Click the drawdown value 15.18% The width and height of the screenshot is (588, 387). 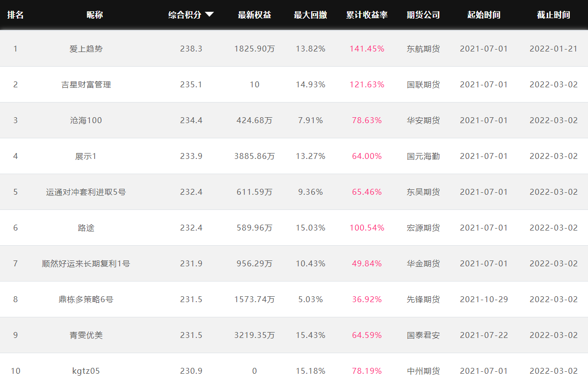[311, 371]
